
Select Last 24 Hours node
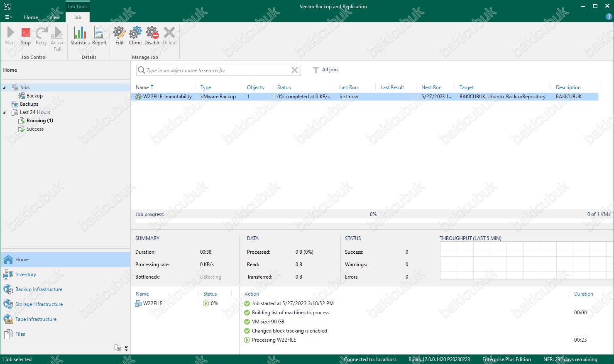tap(35, 112)
